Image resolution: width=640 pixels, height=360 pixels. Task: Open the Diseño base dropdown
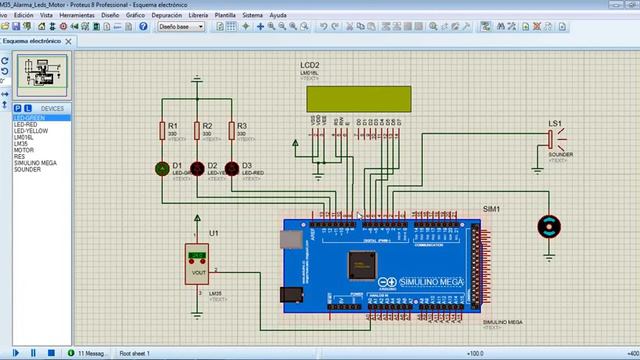[x=181, y=27]
